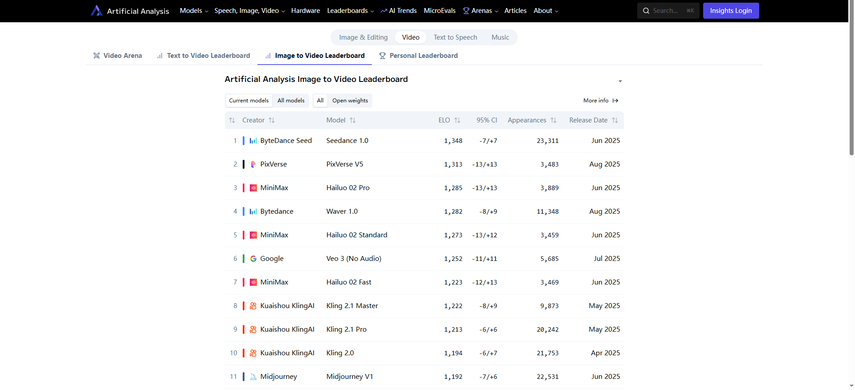Open the Speech, Image, Video dropdown
This screenshot has width=855, height=390.
click(x=250, y=10)
